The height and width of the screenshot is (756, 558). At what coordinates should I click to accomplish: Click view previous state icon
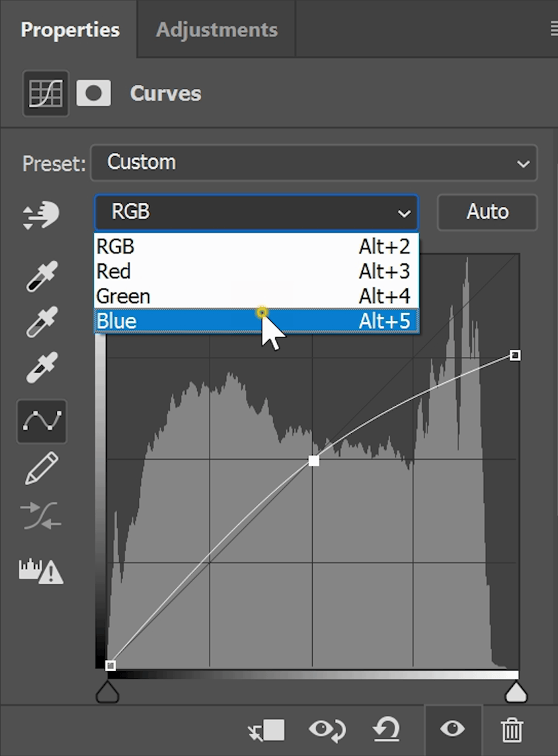326,730
